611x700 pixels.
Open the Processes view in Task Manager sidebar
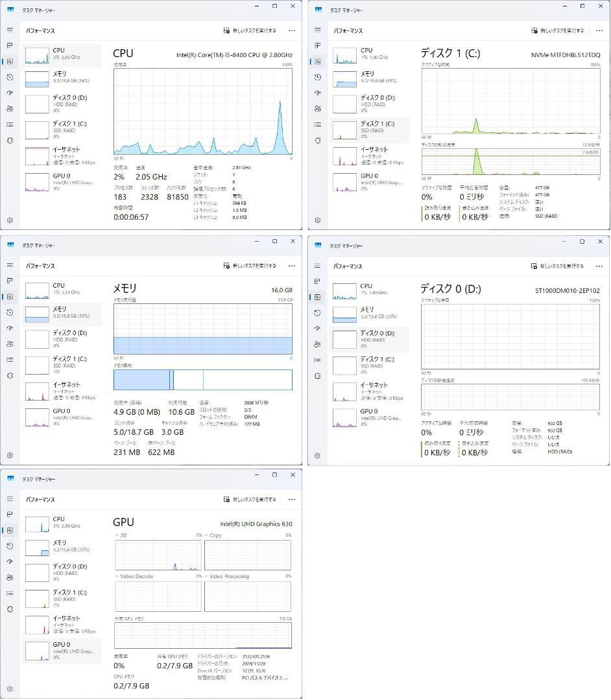click(10, 46)
